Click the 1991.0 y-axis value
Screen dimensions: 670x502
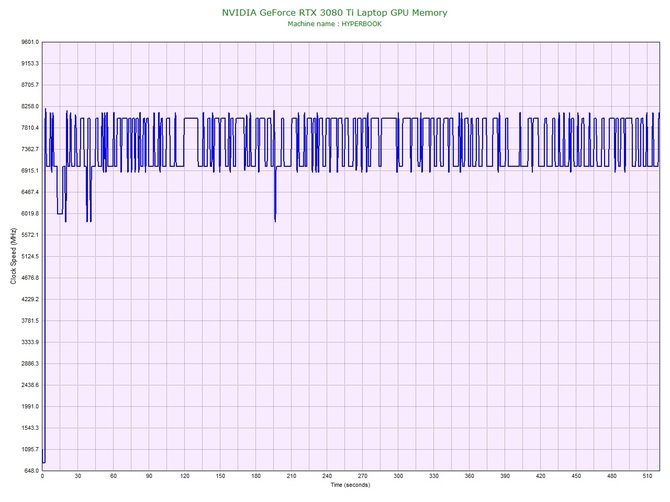[x=30, y=406]
